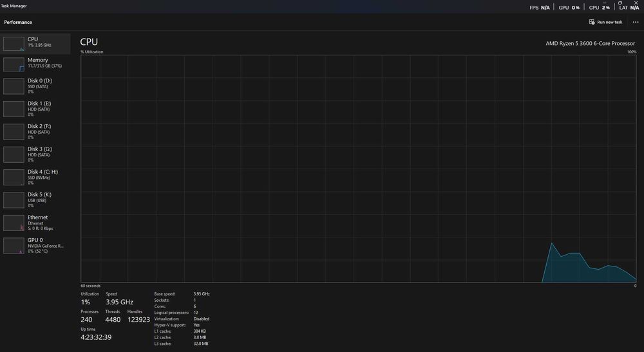Click the Threads count 4480
Viewport: 644px width, 352px height.
click(113, 320)
